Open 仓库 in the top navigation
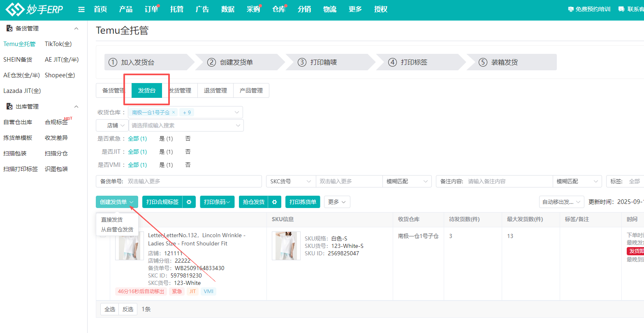644x333 pixels. click(279, 9)
